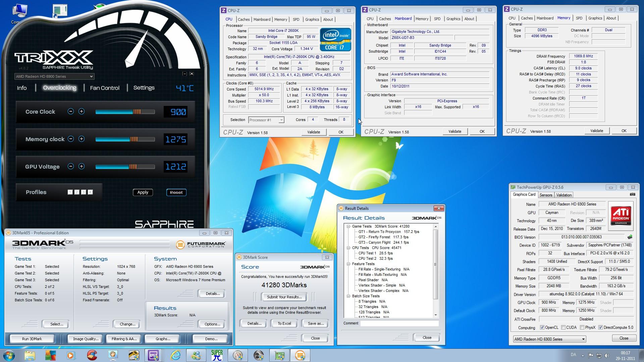Image resolution: width=644 pixels, height=362 pixels.
Task: Toggle the CUDA checkbox in GPU-Z
Action: 563,327
